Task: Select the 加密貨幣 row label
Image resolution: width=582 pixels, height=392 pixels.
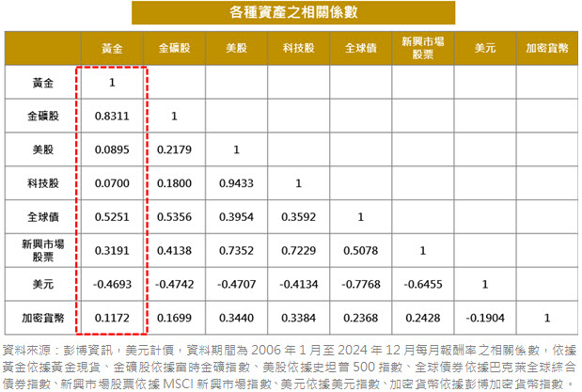Action: (x=41, y=318)
